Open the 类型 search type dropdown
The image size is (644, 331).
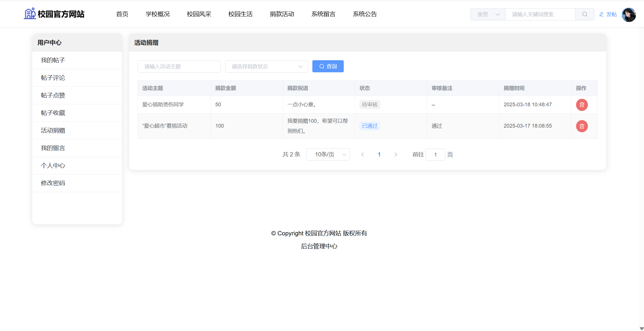coord(488,14)
